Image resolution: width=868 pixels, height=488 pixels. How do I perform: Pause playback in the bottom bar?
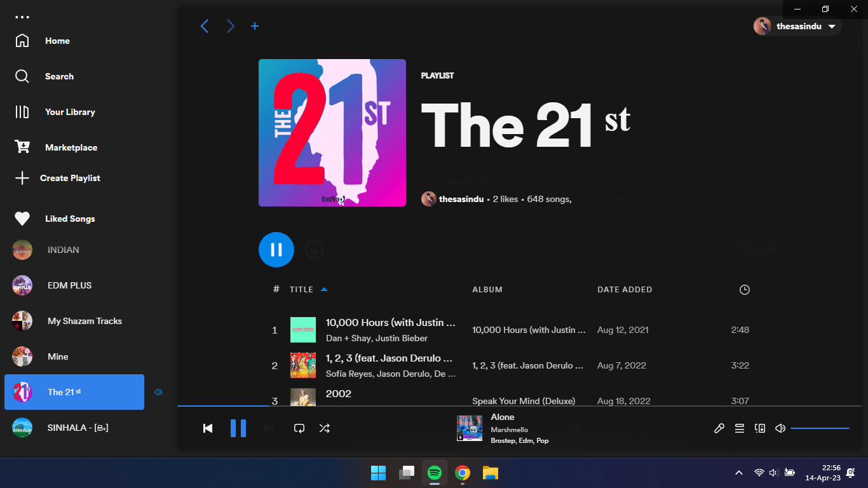pyautogui.click(x=238, y=428)
